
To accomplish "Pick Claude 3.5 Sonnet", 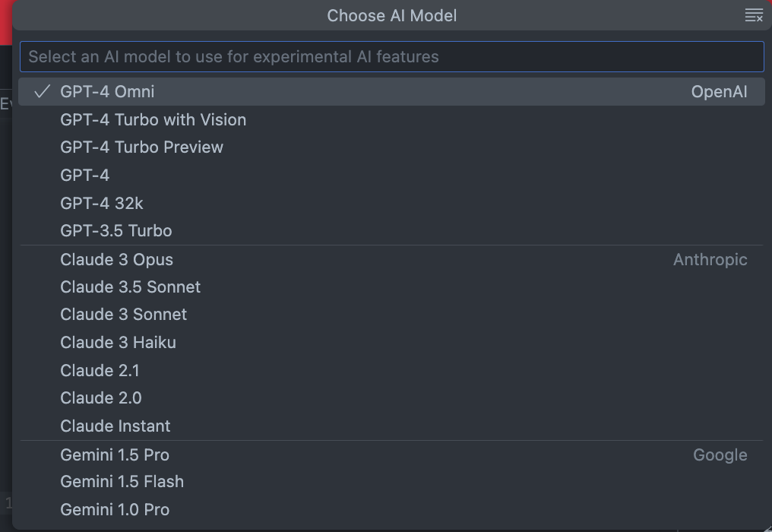I will pos(131,287).
